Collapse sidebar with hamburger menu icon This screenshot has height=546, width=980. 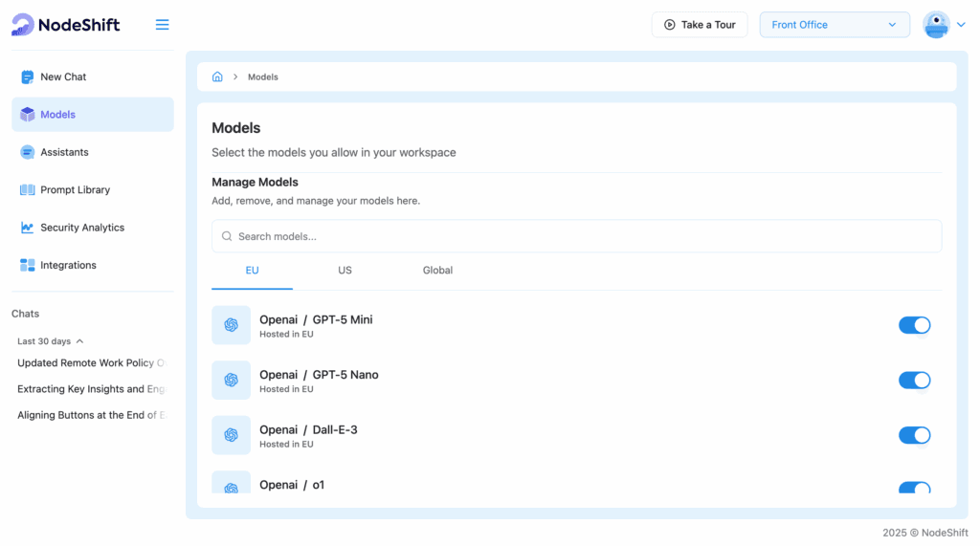[162, 25]
